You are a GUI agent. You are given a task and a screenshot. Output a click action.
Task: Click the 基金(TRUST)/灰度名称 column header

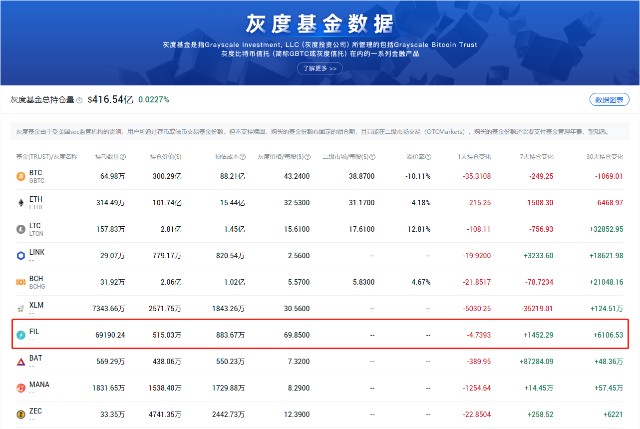point(46,157)
